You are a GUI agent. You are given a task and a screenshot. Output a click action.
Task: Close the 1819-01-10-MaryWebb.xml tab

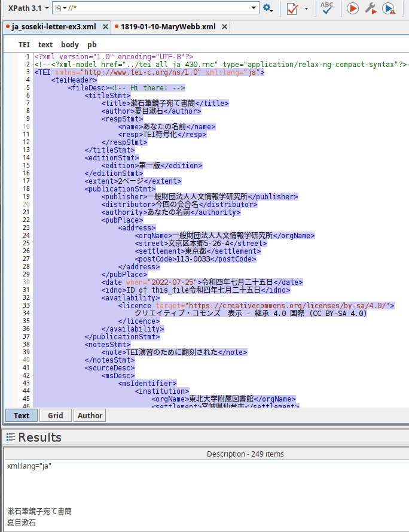click(x=224, y=27)
